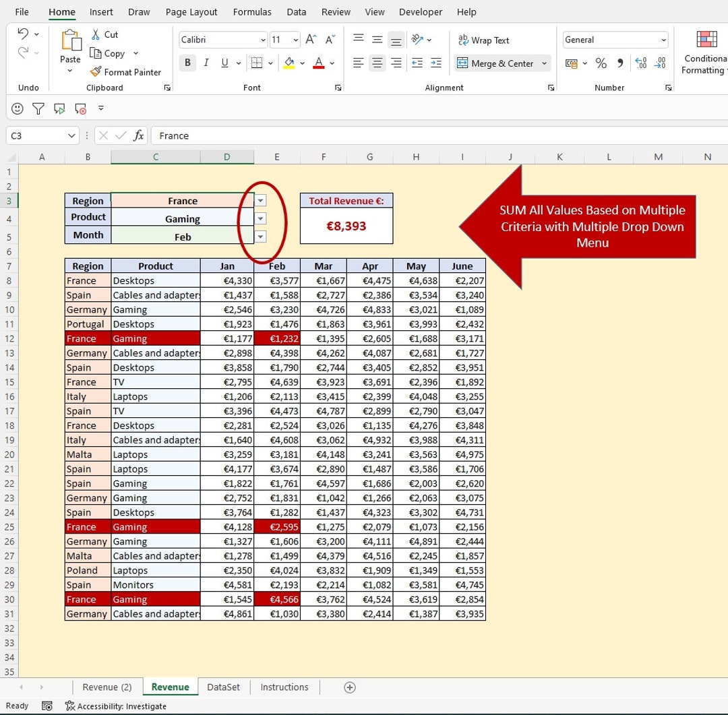The width and height of the screenshot is (728, 715).
Task: Toggle Italic formatting
Action: 206,63
